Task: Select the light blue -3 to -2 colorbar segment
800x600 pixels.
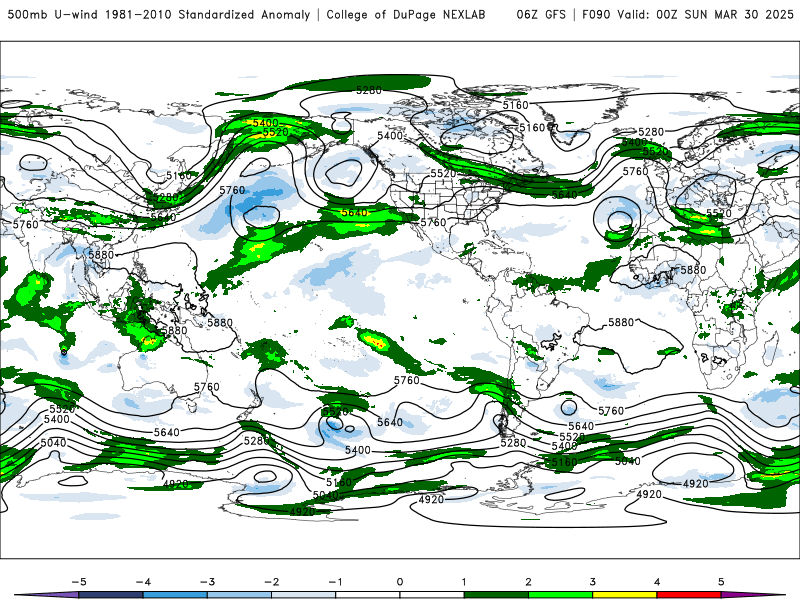Action: click(239, 595)
